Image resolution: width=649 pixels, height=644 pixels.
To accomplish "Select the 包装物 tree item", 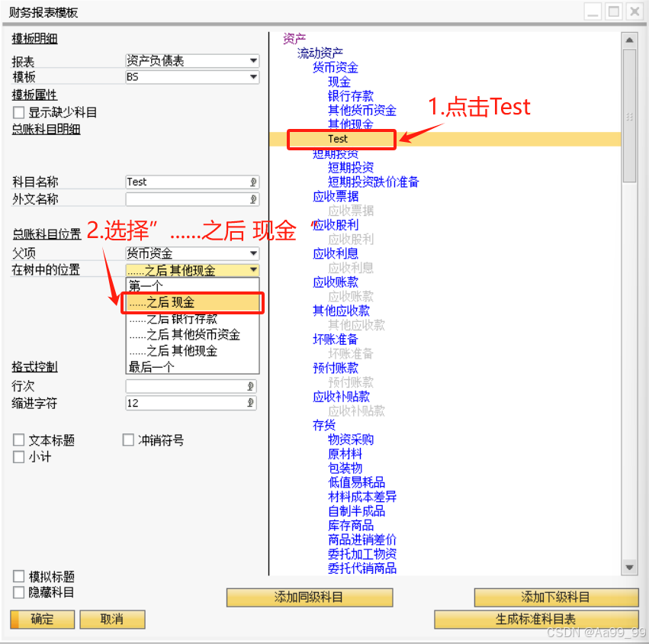I will coord(345,468).
